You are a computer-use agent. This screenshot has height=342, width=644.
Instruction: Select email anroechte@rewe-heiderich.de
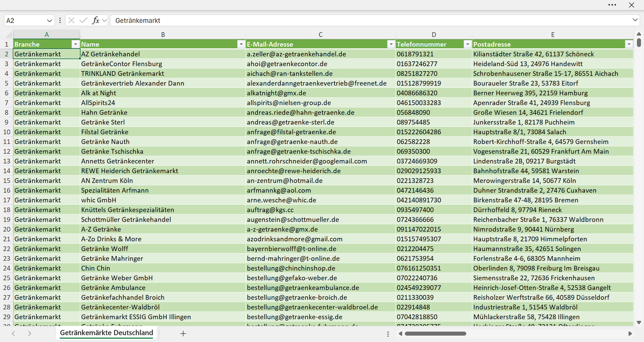point(321,171)
